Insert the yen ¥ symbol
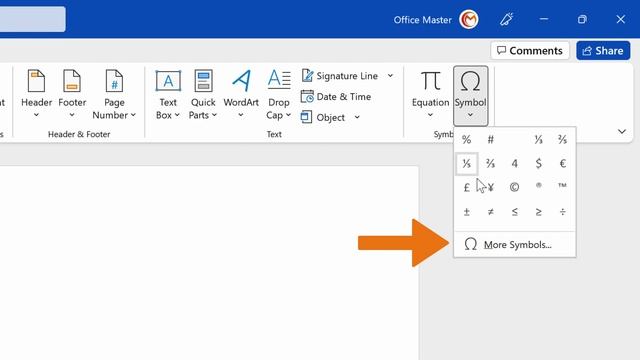 point(491,187)
